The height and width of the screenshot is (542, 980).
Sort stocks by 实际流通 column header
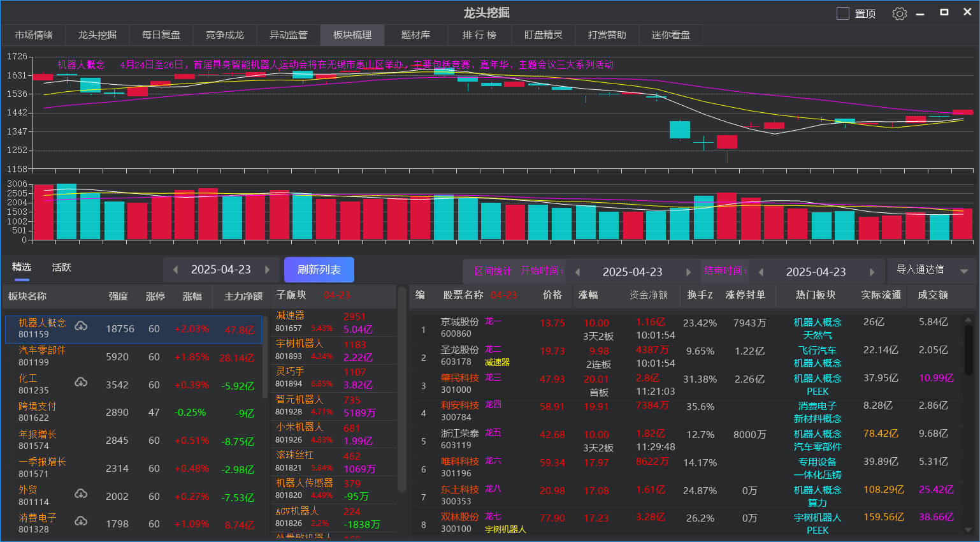pyautogui.click(x=881, y=295)
